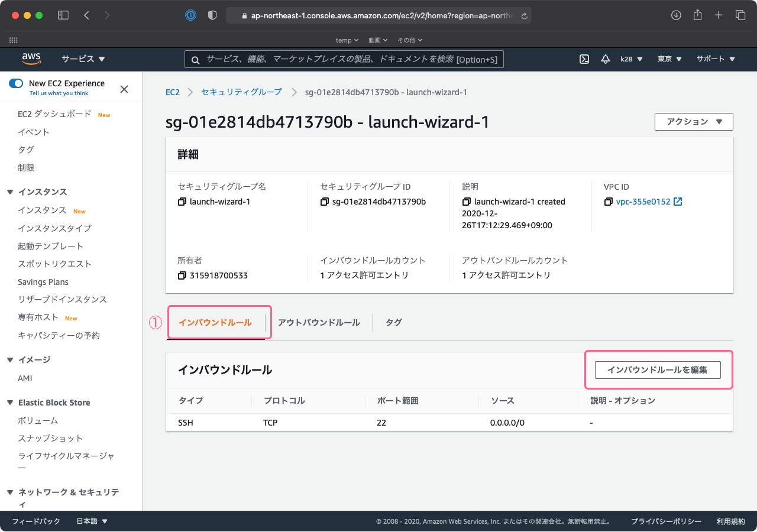
Task: Click the privacy shield icon
Action: (212, 15)
